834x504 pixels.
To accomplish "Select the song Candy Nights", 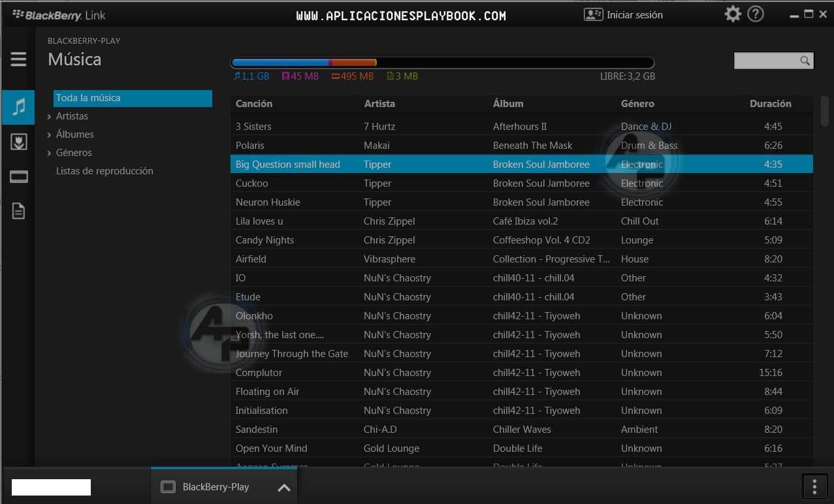I will 265,240.
